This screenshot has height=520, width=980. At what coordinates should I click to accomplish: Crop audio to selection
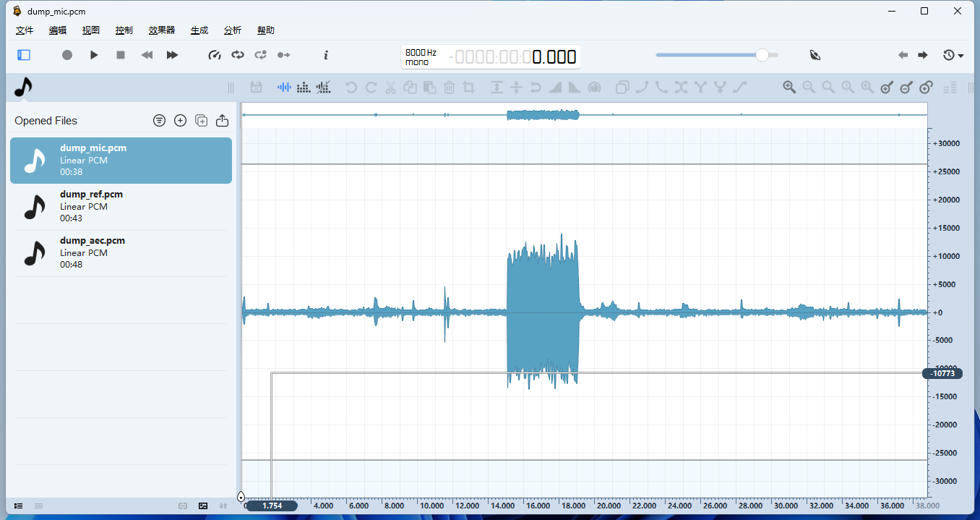(x=468, y=88)
